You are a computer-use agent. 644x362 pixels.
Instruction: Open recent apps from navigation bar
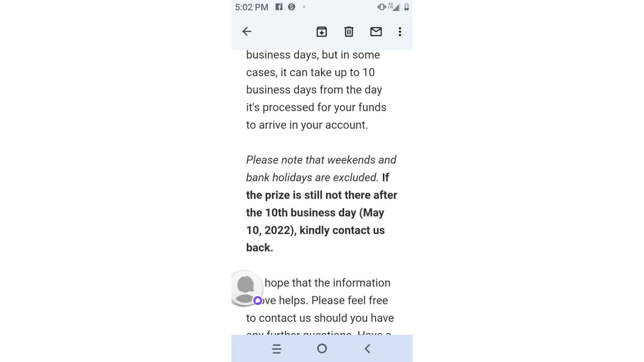(277, 349)
